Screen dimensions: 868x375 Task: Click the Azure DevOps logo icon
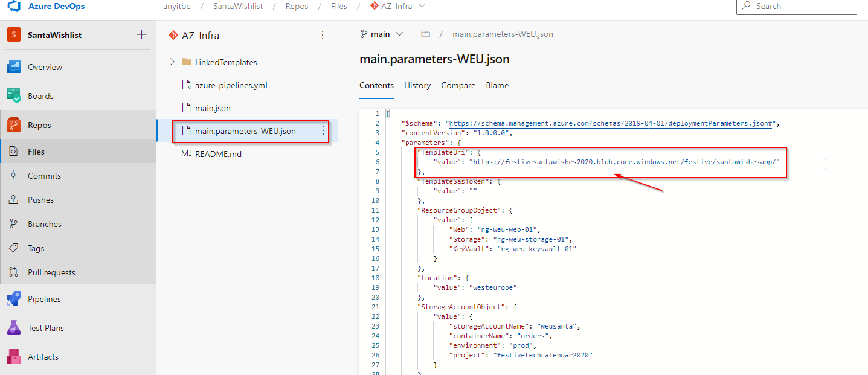[13, 7]
